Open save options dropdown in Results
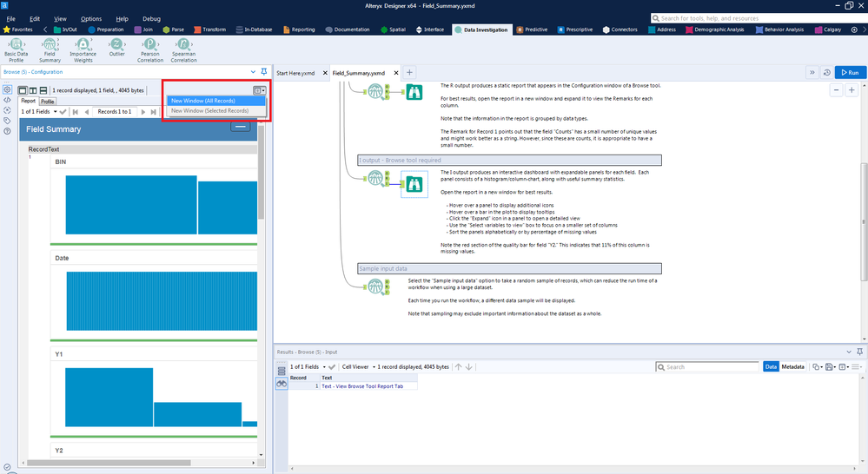868x474 pixels. [830, 366]
